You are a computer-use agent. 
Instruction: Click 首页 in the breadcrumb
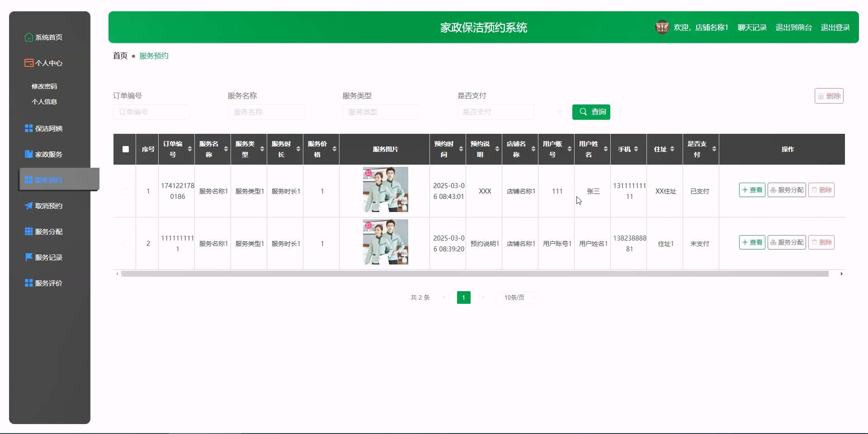point(120,56)
